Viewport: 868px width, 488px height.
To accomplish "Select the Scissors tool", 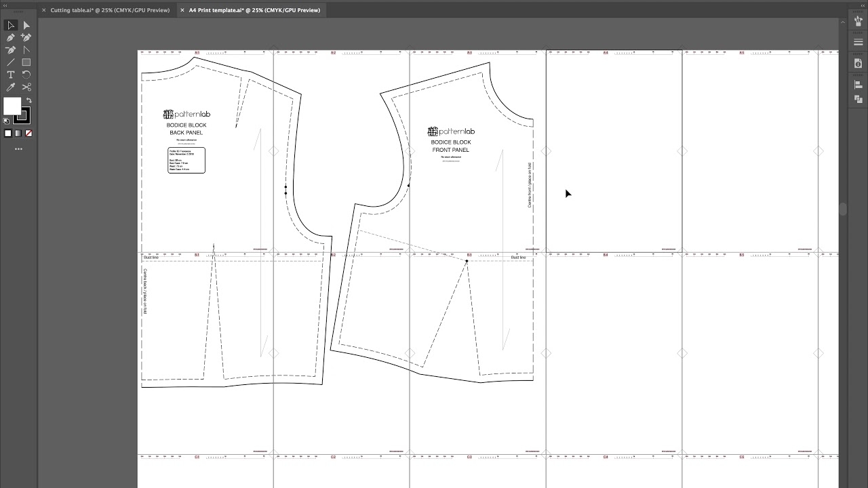I will point(26,87).
